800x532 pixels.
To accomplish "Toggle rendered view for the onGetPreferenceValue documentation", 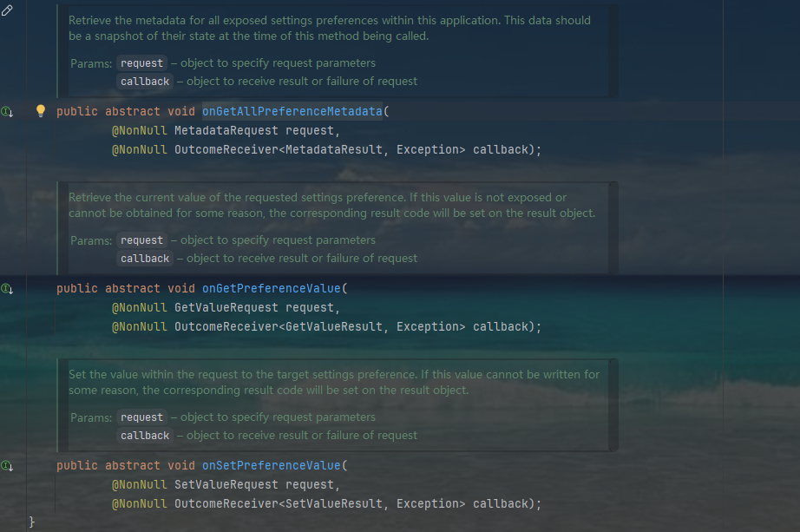I will [x=5, y=288].
